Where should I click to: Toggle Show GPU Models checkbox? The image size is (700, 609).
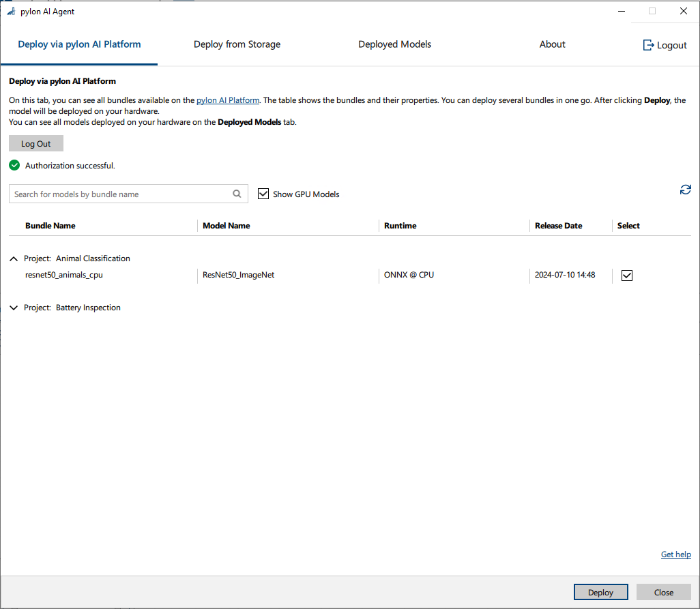263,194
